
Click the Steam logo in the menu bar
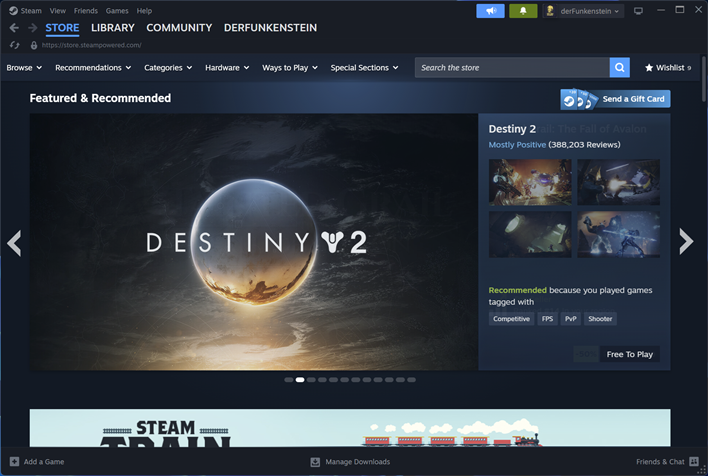pos(13,11)
